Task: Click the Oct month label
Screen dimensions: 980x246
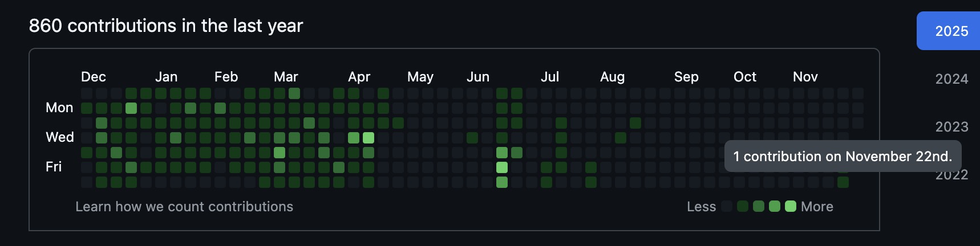Action: pyautogui.click(x=745, y=77)
